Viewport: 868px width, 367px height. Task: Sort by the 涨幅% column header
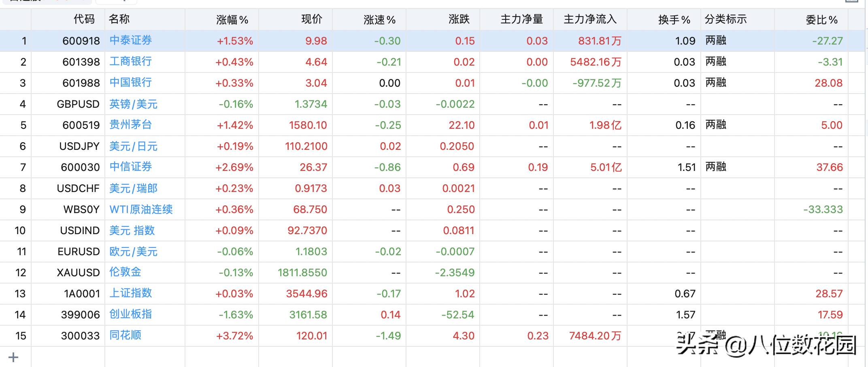point(232,19)
